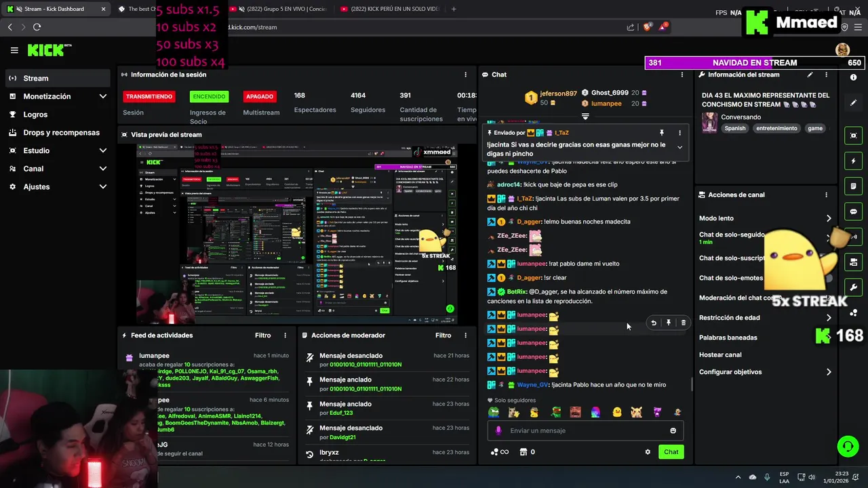Click the Kick logo in the header
The height and width of the screenshot is (488, 868).
tap(49, 50)
